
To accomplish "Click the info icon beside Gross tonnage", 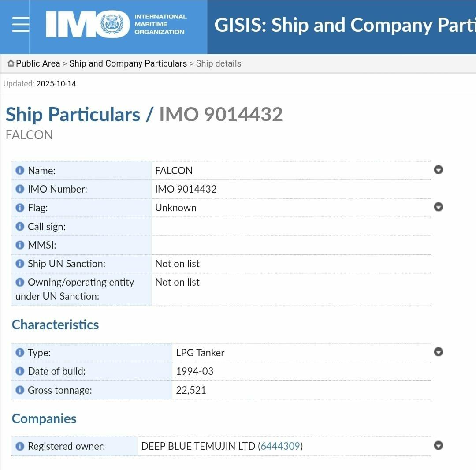I will tap(20, 390).
